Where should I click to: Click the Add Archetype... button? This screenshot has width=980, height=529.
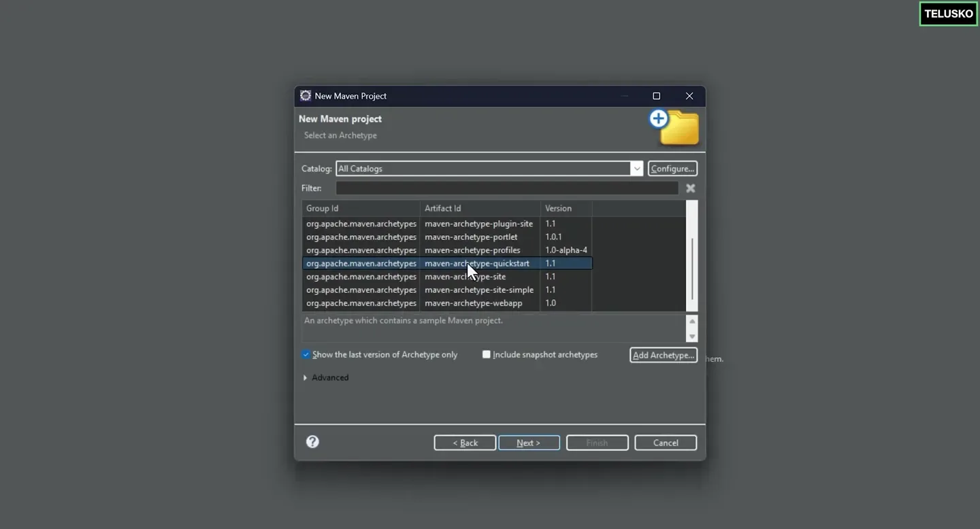tap(664, 355)
